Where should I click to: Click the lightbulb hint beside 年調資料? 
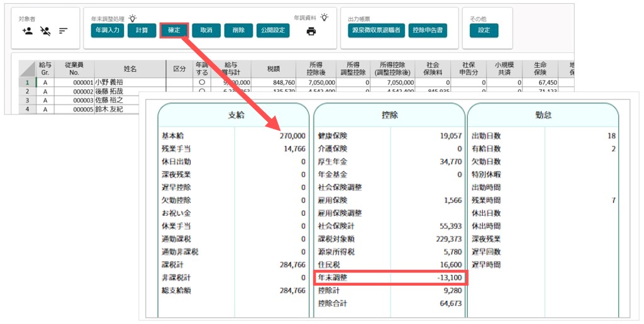pyautogui.click(x=325, y=18)
